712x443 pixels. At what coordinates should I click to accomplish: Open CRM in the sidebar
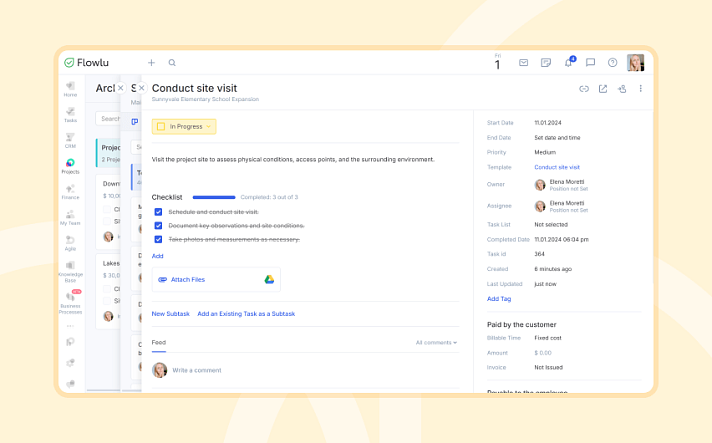(x=70, y=141)
